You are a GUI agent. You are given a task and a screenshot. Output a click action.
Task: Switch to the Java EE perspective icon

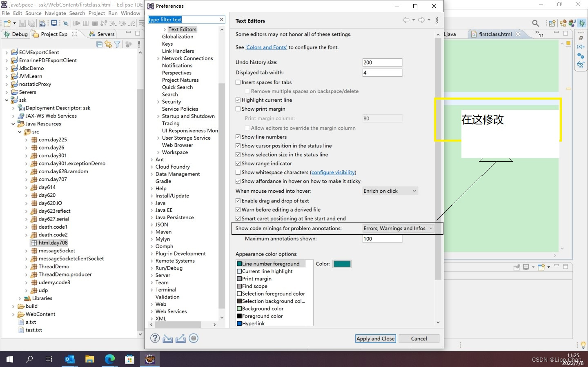(563, 23)
